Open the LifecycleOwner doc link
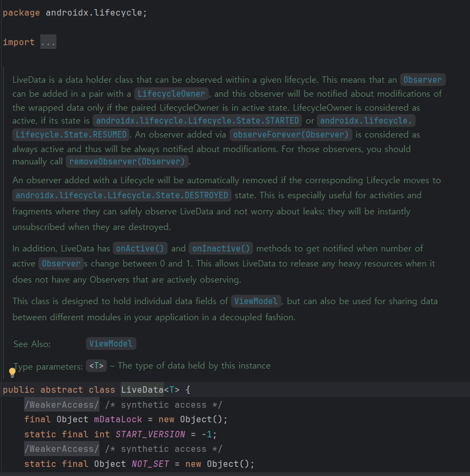The width and height of the screenshot is (470, 476). point(171,94)
